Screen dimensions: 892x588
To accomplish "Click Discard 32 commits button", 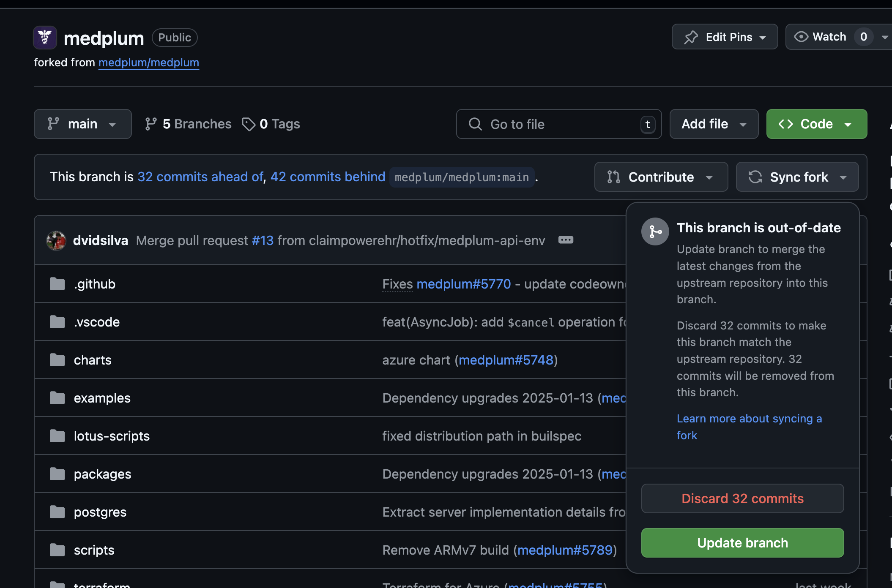I will (x=742, y=498).
